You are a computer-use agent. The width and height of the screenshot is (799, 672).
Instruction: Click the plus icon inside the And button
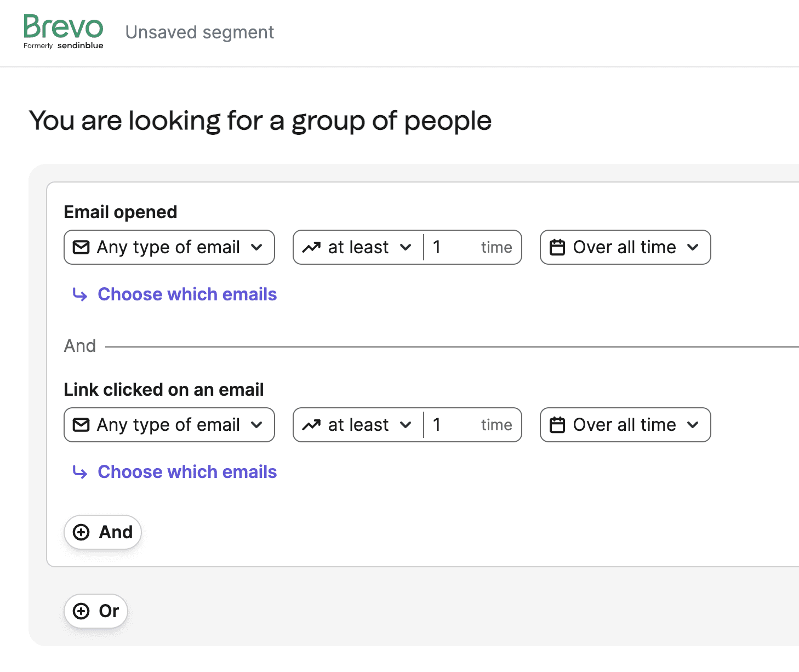tap(82, 532)
